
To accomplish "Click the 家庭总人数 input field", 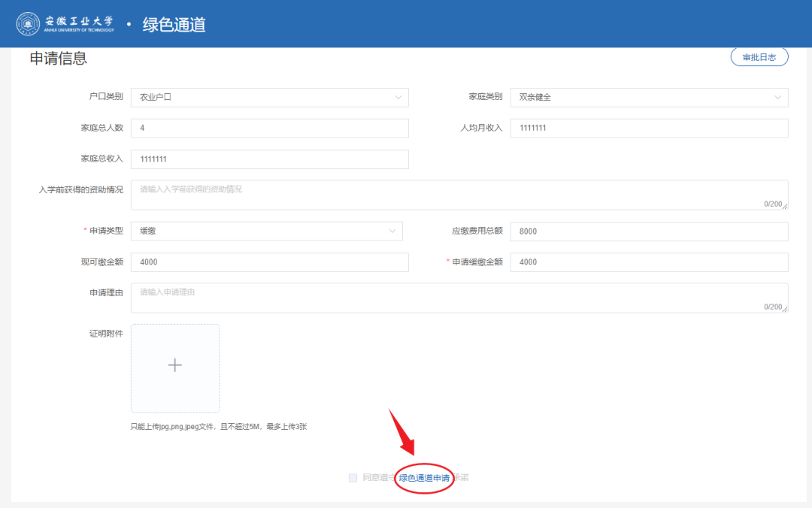I will 269,128.
